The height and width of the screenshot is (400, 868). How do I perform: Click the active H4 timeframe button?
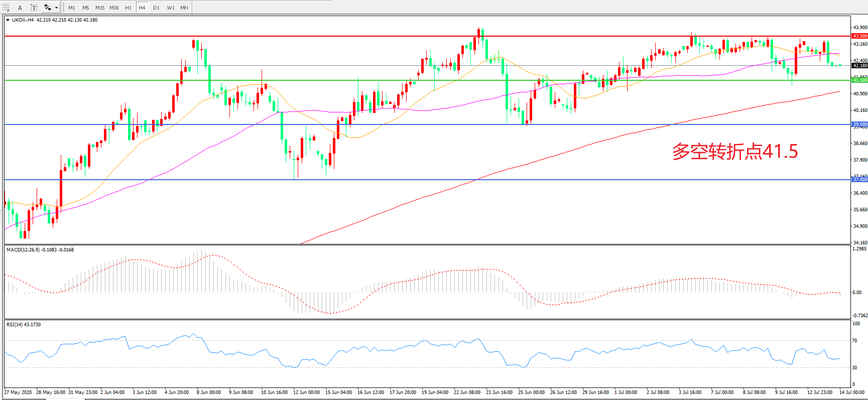[x=142, y=8]
